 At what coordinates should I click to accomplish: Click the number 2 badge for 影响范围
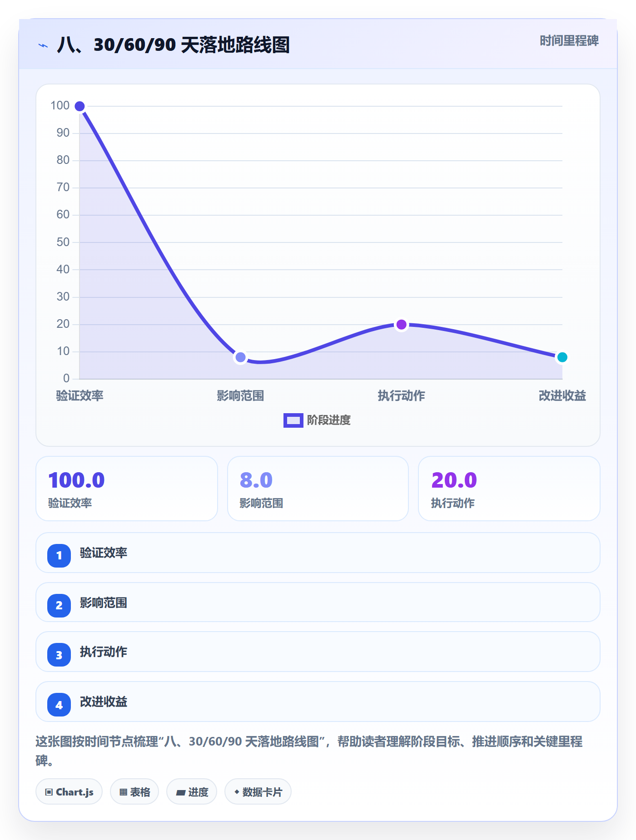click(59, 605)
